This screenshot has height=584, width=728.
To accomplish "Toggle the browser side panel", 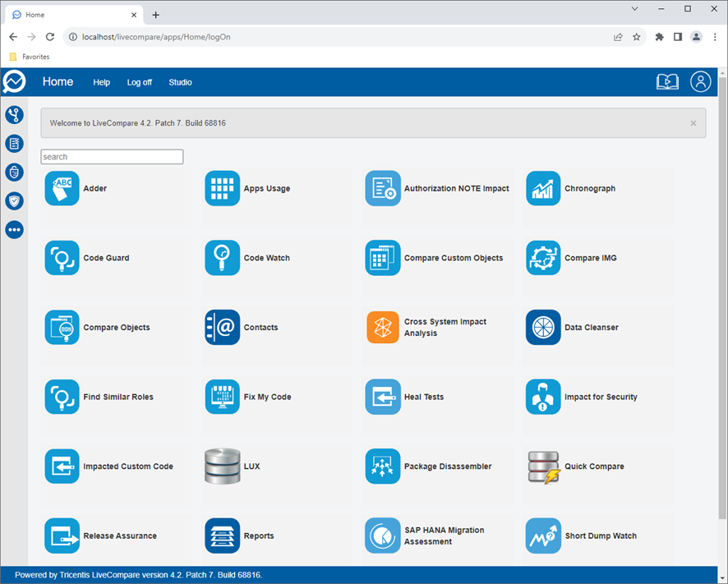I will [x=678, y=37].
